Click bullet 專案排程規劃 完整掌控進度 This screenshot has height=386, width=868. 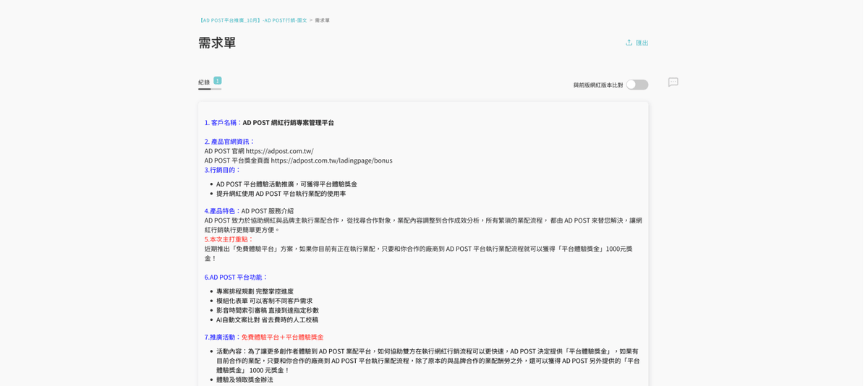[x=256, y=291]
